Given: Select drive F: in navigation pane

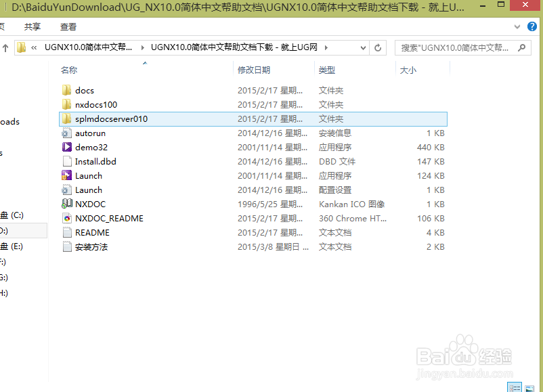Looking at the screenshot, I should tap(3, 262).
